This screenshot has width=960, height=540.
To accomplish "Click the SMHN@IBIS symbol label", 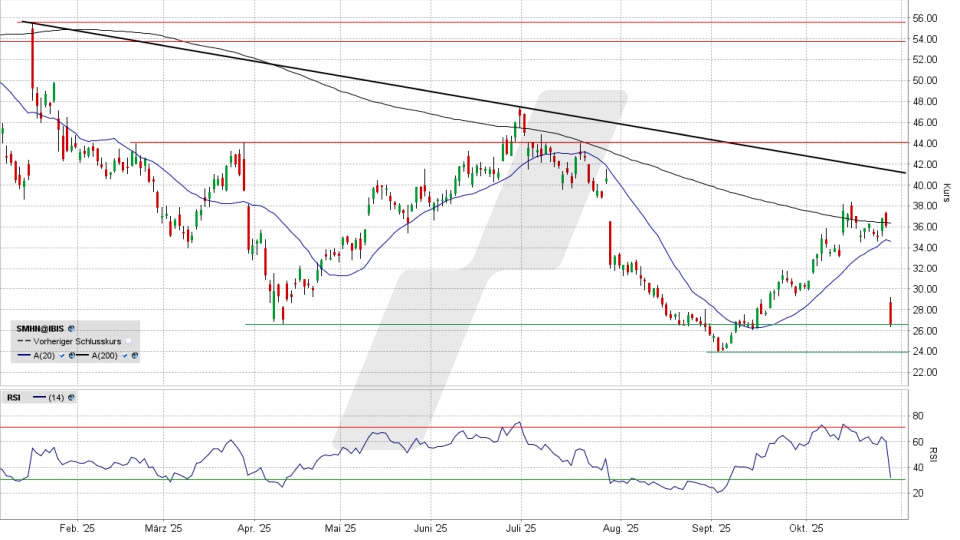I will (40, 329).
